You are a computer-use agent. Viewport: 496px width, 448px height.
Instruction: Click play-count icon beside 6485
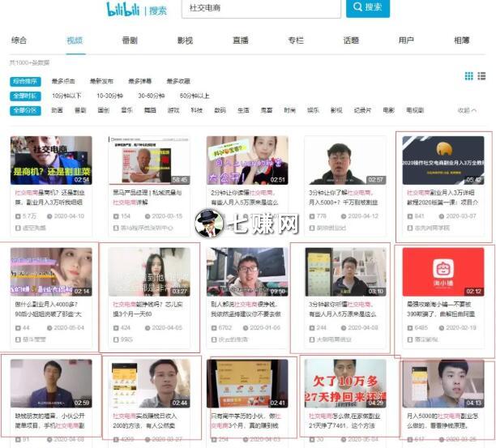tap(410, 328)
